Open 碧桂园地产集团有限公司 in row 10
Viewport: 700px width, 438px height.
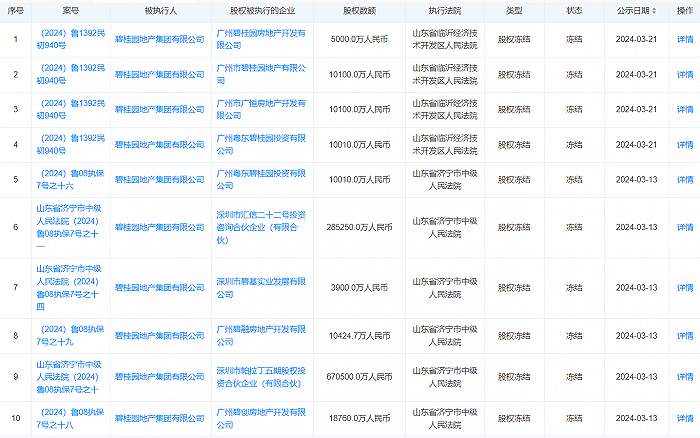[x=159, y=418]
